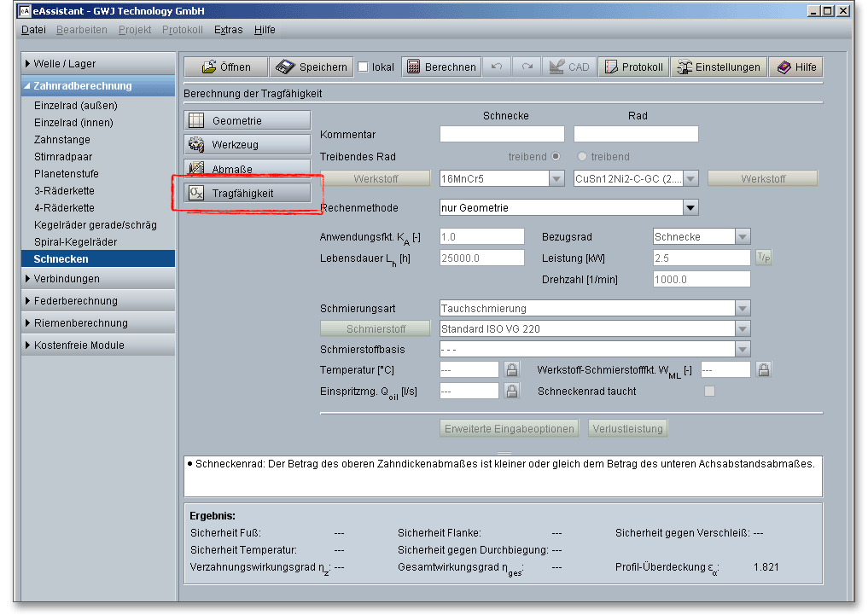Screen dimensions: 868x615
Task: Click the Schnecke Kommentar text field
Action: (502, 134)
